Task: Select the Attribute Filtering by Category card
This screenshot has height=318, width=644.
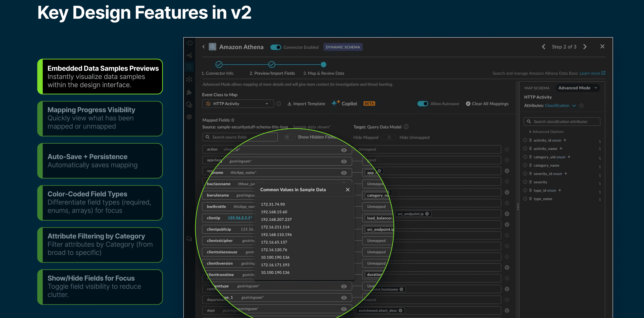Action: tap(100, 245)
